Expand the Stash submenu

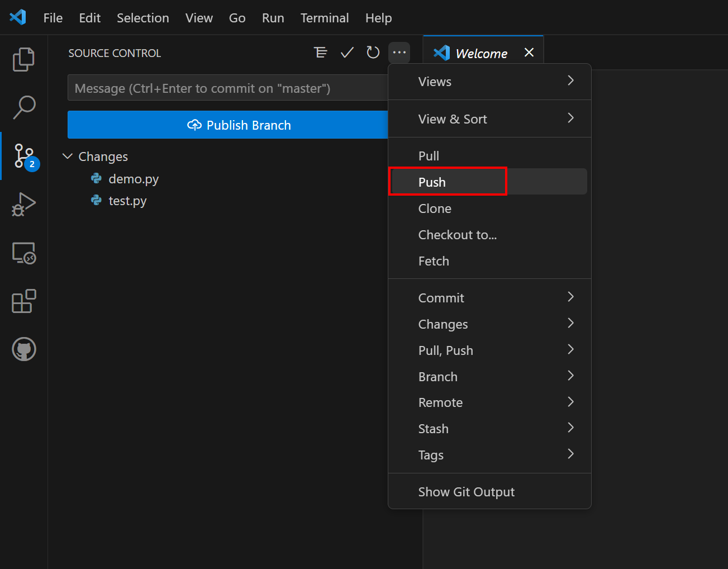(x=490, y=428)
